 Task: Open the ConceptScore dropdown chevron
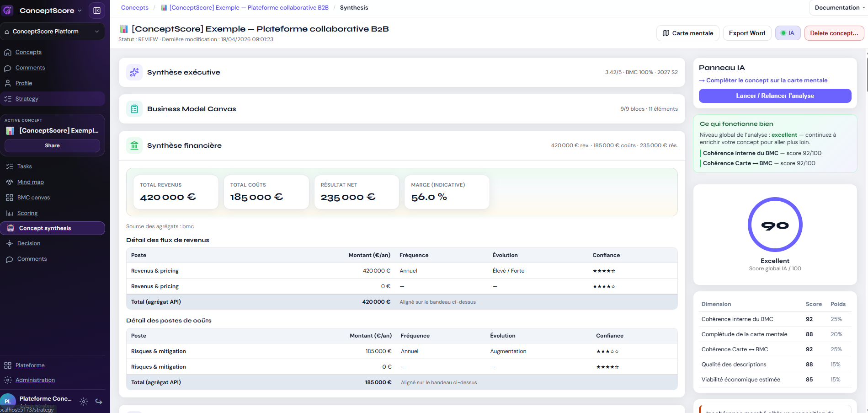click(x=80, y=11)
